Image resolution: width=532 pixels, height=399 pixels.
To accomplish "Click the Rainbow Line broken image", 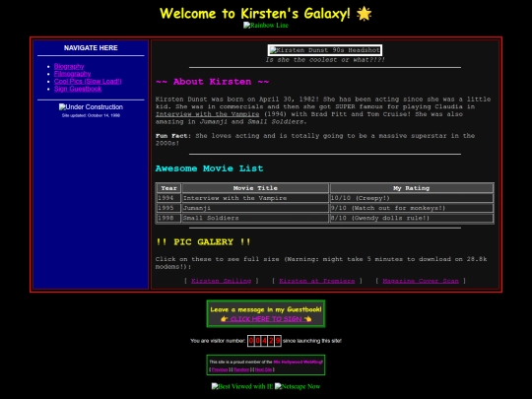I will [266, 25].
